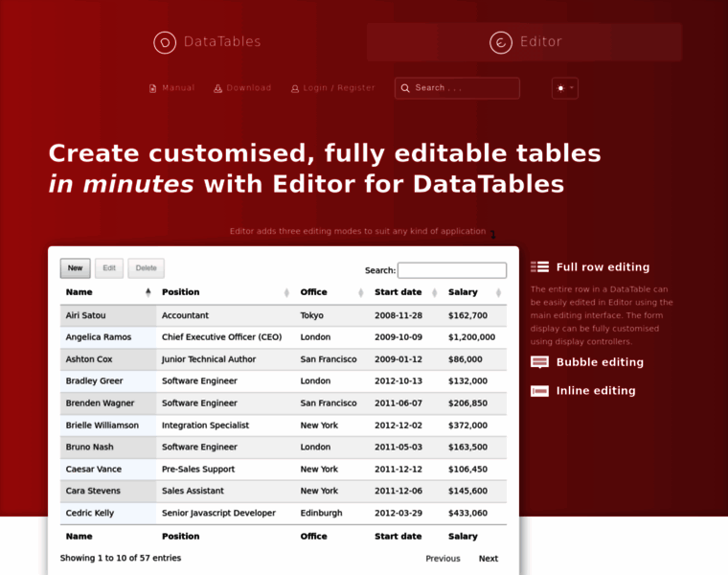Focus the table Search input box
The height and width of the screenshot is (575, 728).
tap(452, 270)
